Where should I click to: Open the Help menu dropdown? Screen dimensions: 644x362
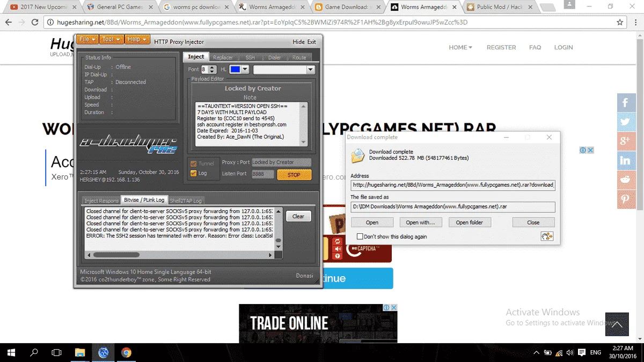[x=137, y=39]
